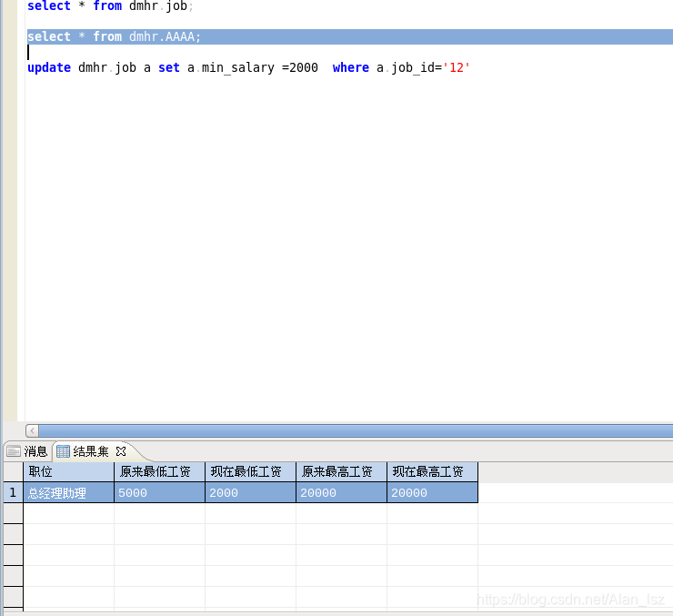This screenshot has width=673, height=616.
Task: Click the 'where' keyword in the editor
Action: (351, 67)
